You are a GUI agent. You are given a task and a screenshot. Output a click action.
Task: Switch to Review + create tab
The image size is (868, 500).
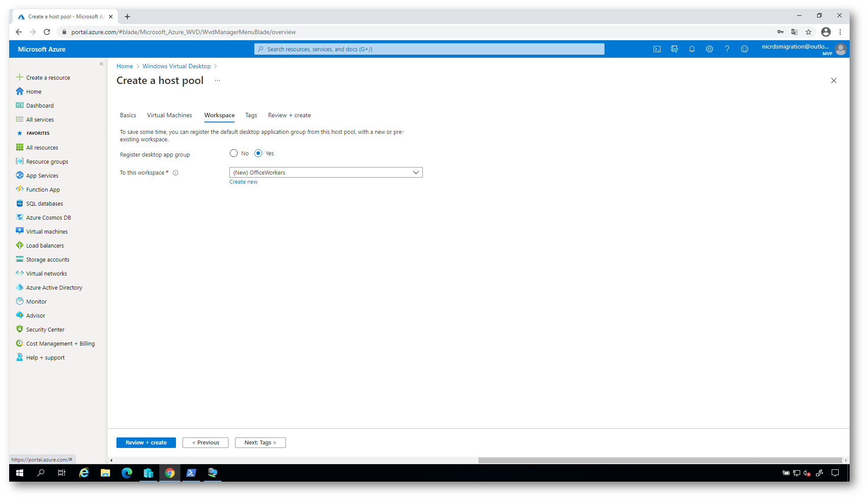[289, 115]
